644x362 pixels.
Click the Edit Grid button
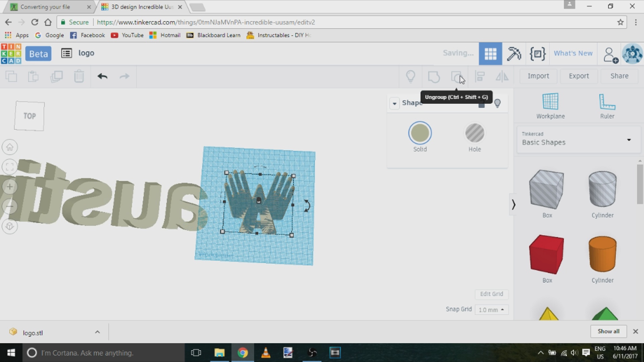(x=491, y=294)
